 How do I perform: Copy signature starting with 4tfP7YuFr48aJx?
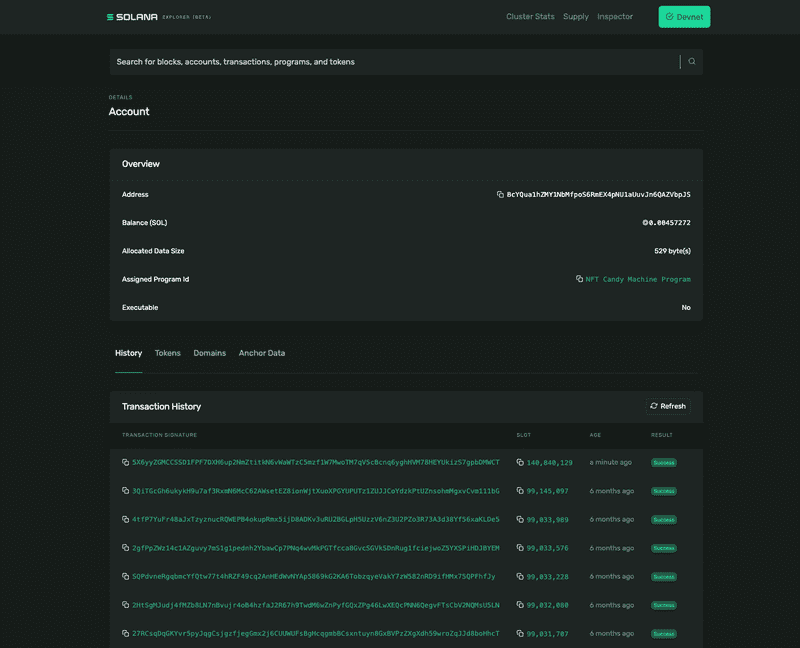click(x=125, y=519)
